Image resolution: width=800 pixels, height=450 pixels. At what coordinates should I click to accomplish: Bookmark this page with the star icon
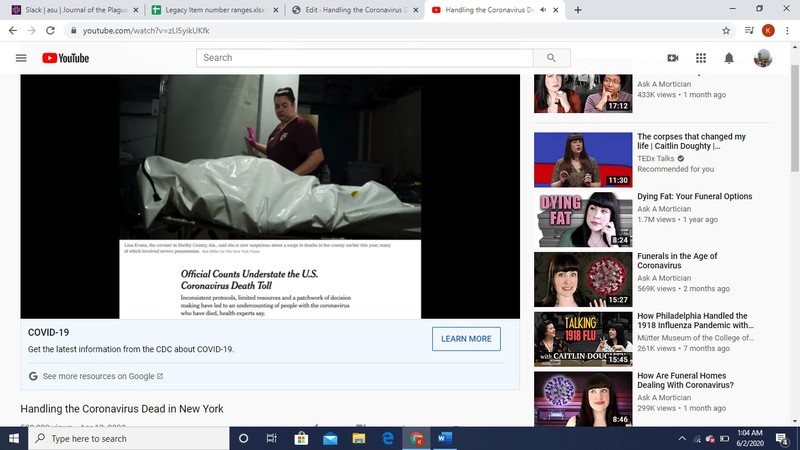tap(725, 30)
